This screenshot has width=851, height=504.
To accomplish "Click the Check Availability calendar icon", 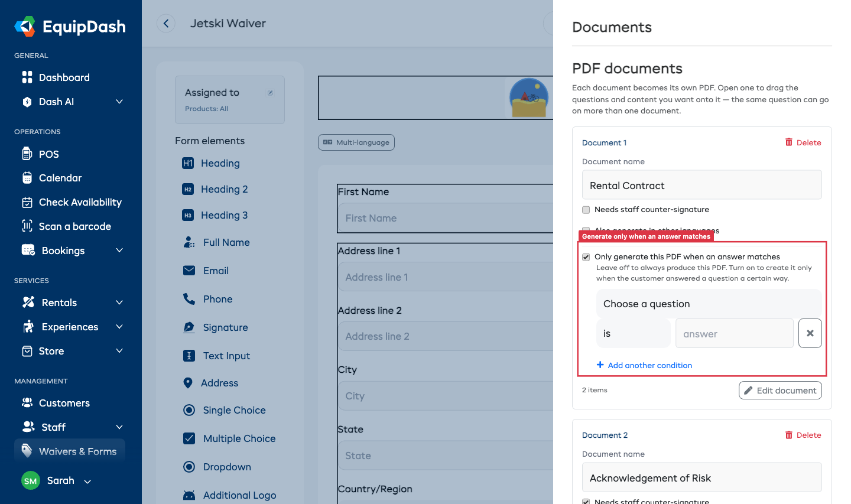I will click(x=27, y=202).
